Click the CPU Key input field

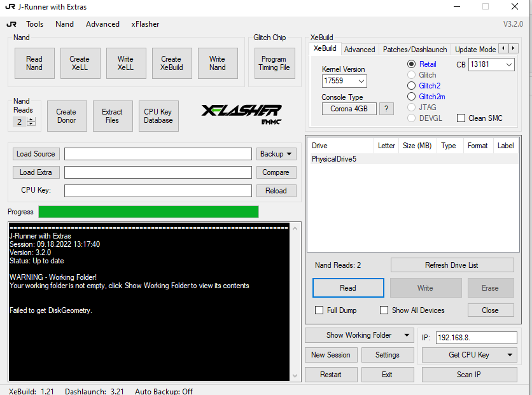[x=158, y=191]
